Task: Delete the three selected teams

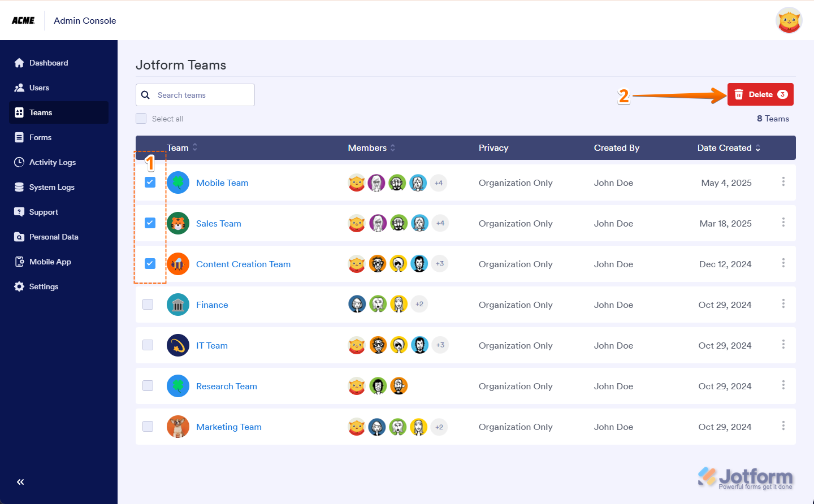Action: [x=760, y=94]
